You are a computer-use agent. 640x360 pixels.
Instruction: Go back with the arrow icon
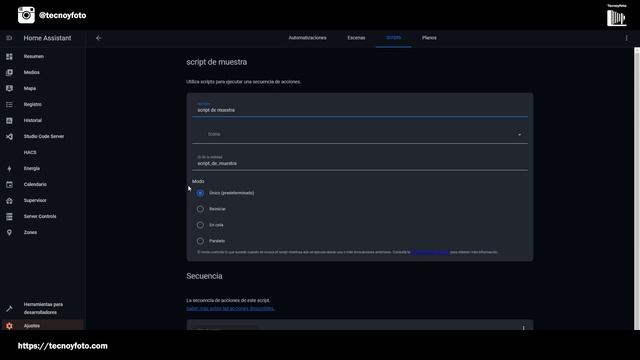coord(99,38)
